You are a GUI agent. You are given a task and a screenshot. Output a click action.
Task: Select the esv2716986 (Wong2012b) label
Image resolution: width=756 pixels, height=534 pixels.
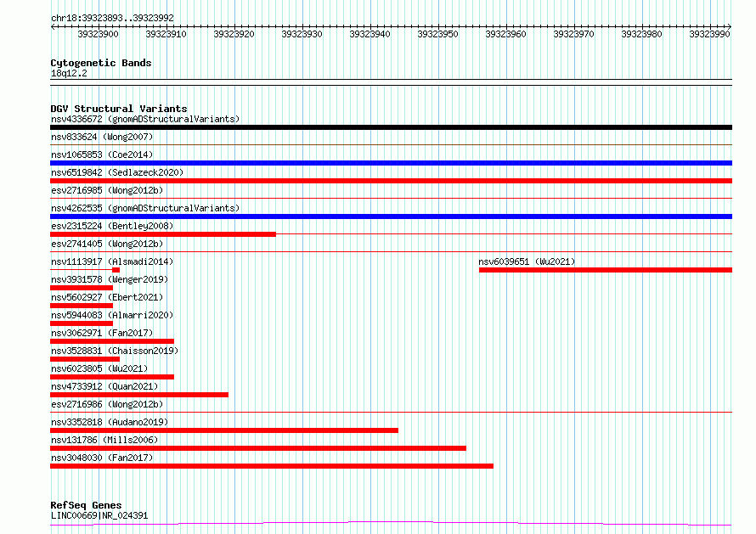107,404
